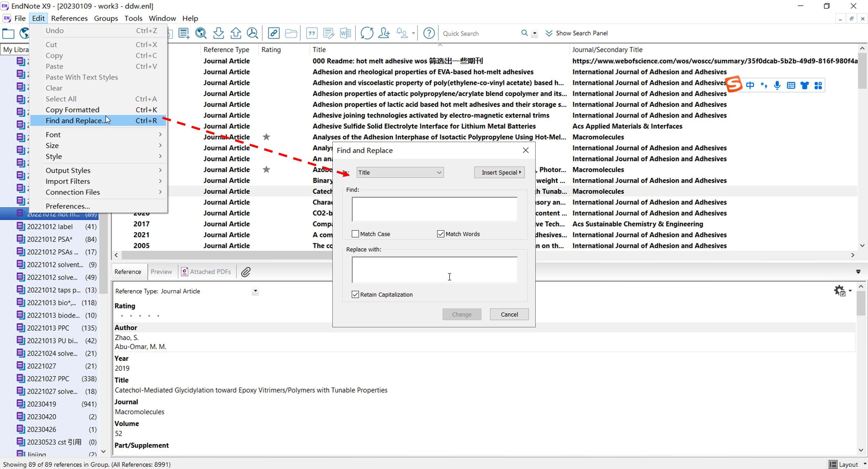Screen dimensions: 868x469
Task: Open the References menu
Action: click(x=69, y=18)
